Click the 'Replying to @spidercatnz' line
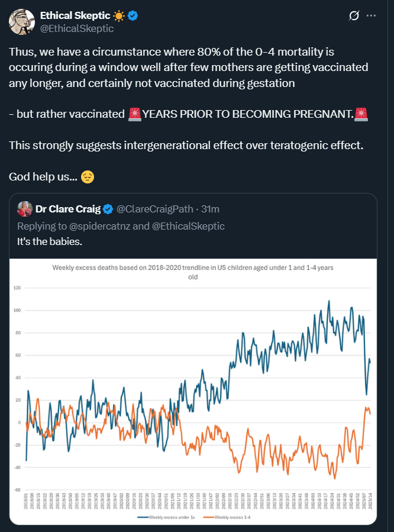This screenshot has height=532, width=394. click(x=121, y=226)
